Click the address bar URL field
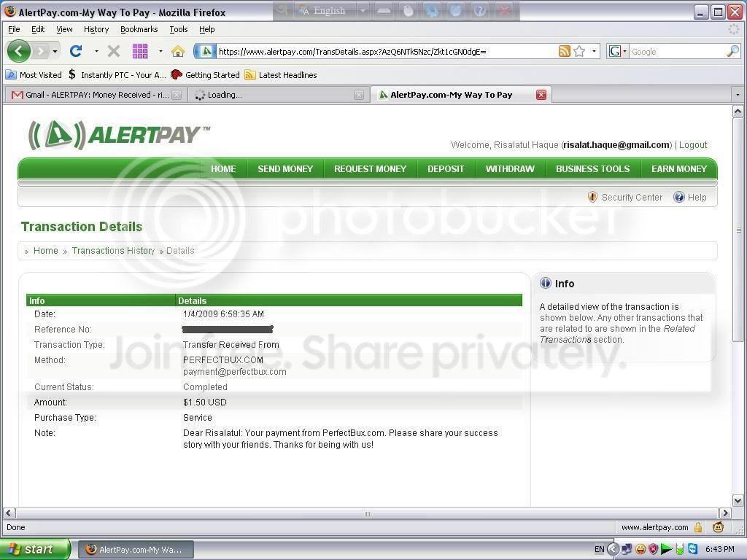This screenshot has width=747, height=560. tap(386, 52)
